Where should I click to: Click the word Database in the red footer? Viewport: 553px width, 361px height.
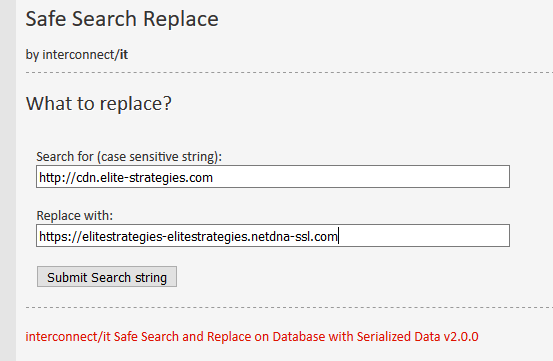click(299, 337)
